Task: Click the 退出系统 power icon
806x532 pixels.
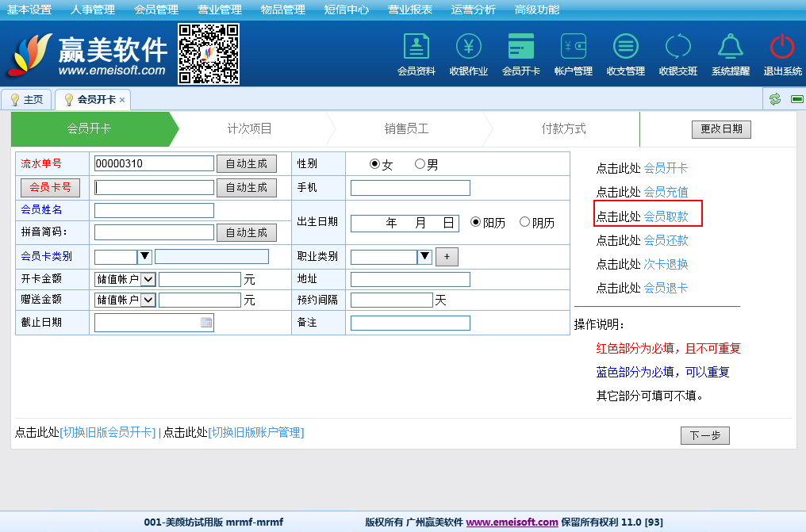Action: click(782, 48)
